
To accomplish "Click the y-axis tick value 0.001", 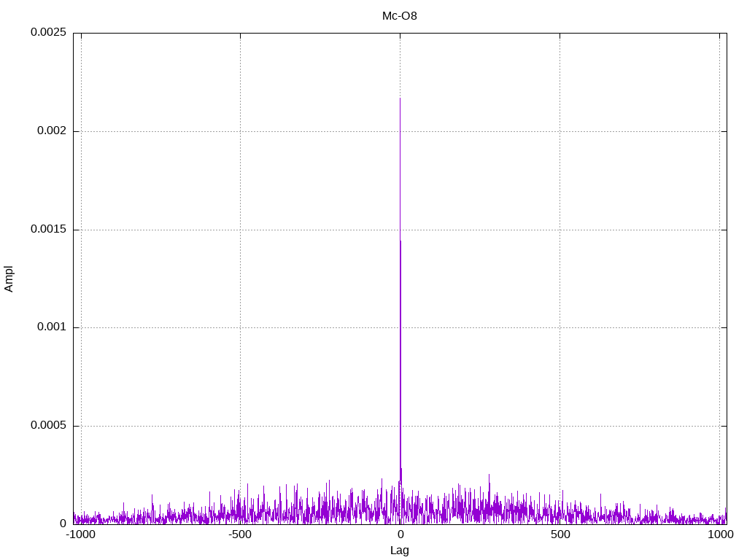I will pyautogui.click(x=52, y=327).
